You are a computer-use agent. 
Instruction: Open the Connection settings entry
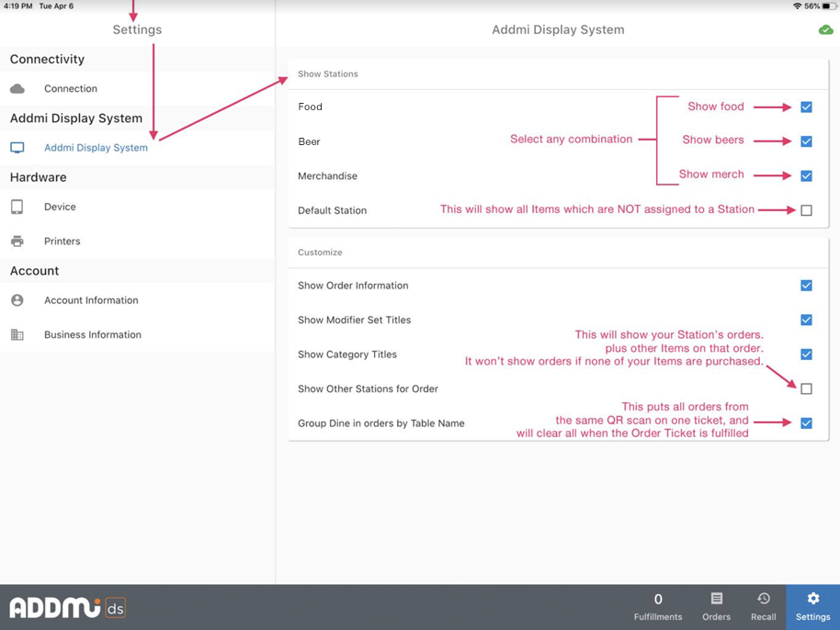[137, 89]
